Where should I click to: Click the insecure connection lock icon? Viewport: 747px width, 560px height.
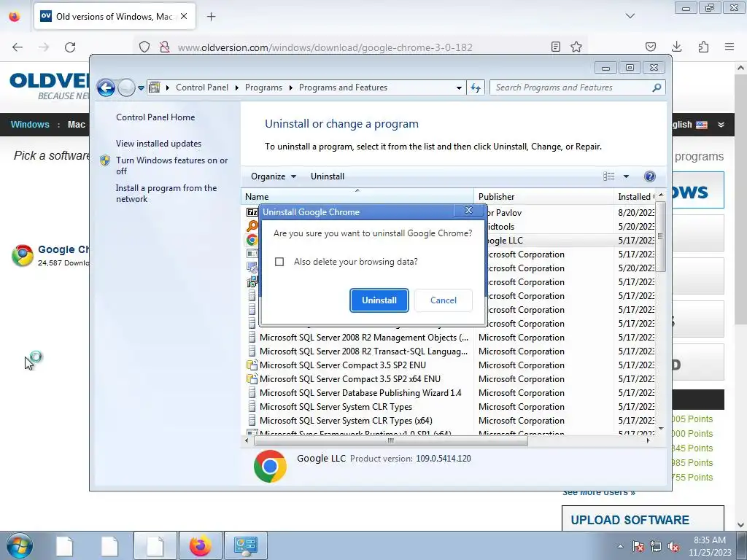click(x=164, y=47)
